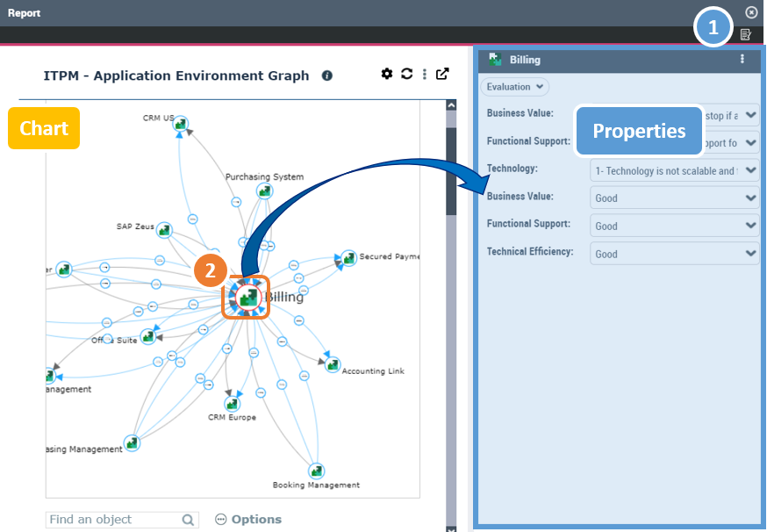Open the graph's three-dot menu

pyautogui.click(x=425, y=75)
